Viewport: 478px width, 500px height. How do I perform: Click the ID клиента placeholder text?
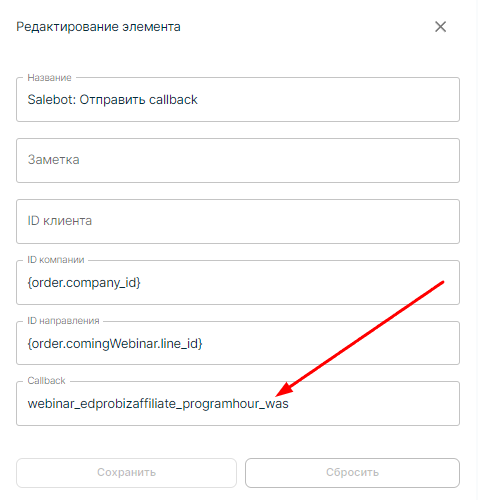60,221
